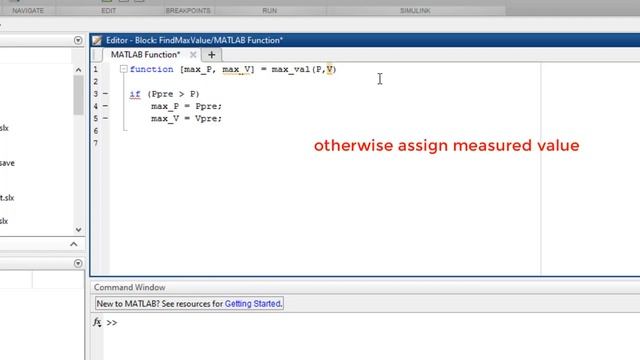This screenshot has width=640, height=360.
Task: Set breakpoint dash on line 4
Action: point(105,106)
